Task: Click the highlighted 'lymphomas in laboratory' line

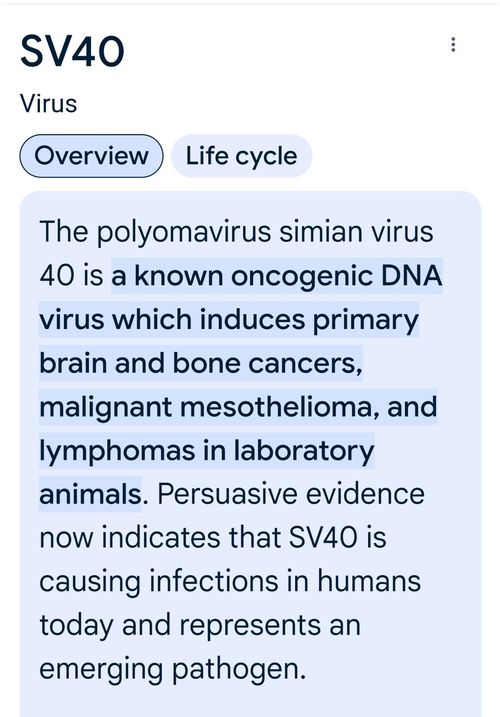Action: (x=207, y=451)
